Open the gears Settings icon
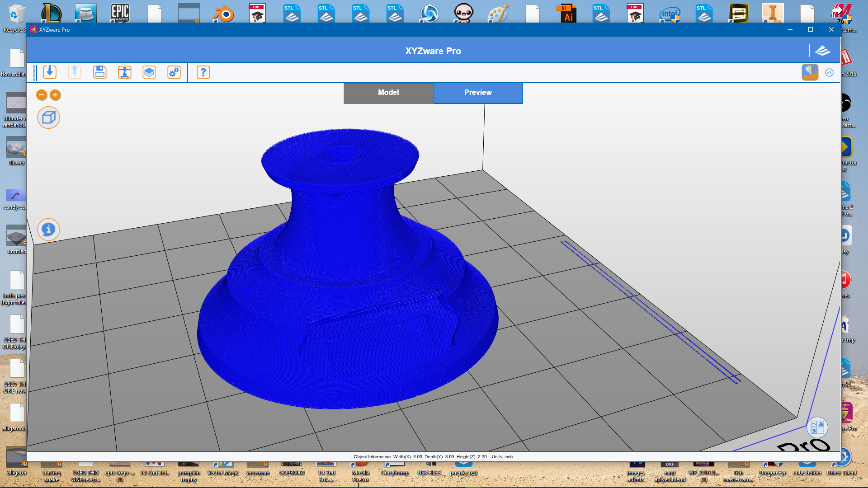The height and width of the screenshot is (488, 868). 174,72
